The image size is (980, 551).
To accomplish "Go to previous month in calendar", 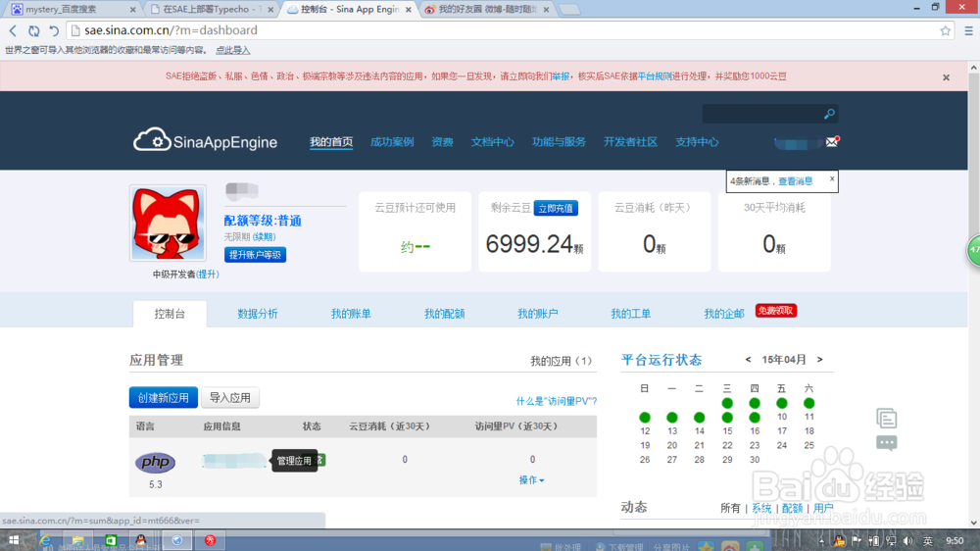I will point(748,360).
